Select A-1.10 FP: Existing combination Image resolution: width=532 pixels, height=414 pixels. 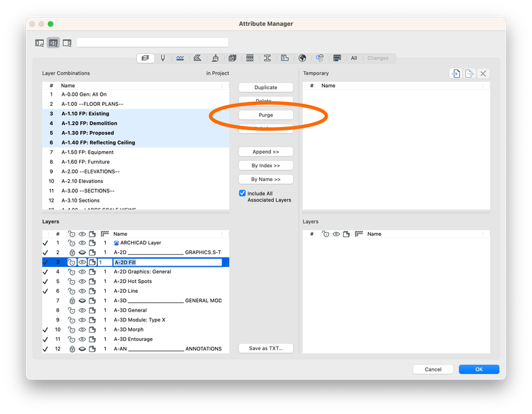(136, 114)
